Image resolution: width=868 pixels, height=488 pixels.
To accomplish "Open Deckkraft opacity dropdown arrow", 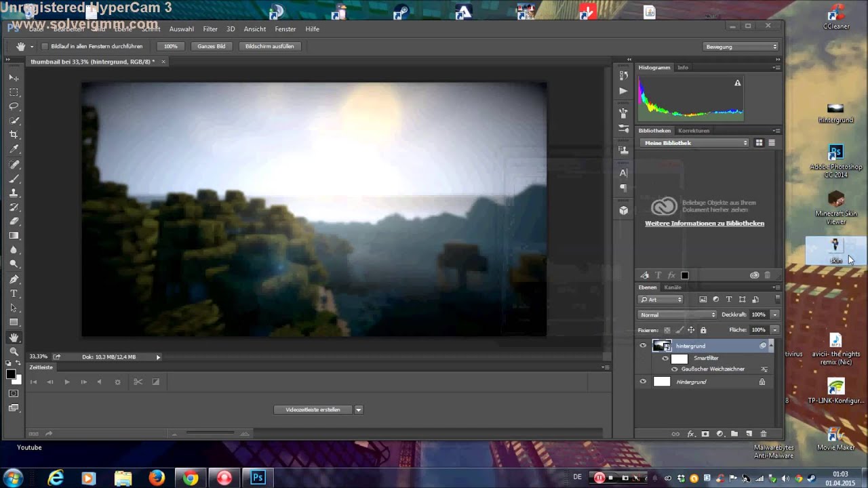I will tap(774, 314).
